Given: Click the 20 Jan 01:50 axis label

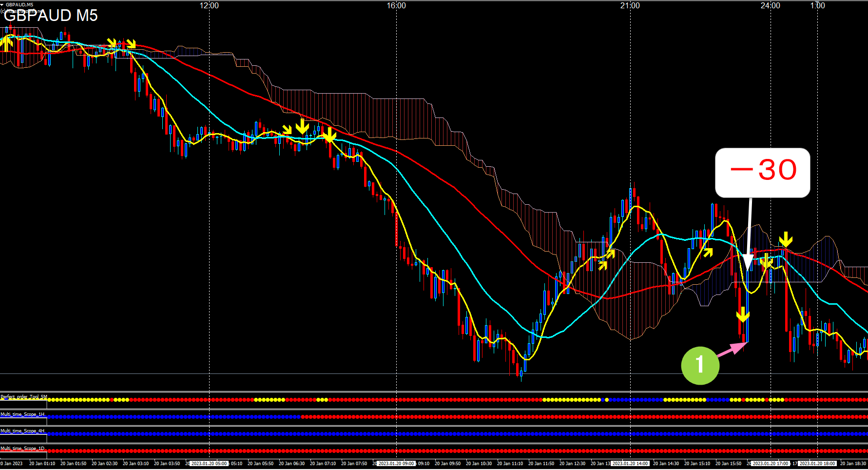Looking at the screenshot, I should click(x=73, y=464).
